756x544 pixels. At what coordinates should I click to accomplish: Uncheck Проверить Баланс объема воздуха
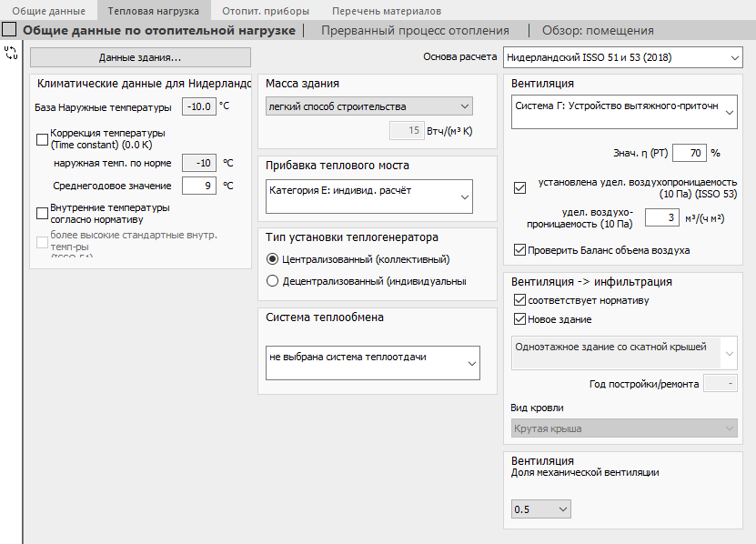pyautogui.click(x=519, y=250)
